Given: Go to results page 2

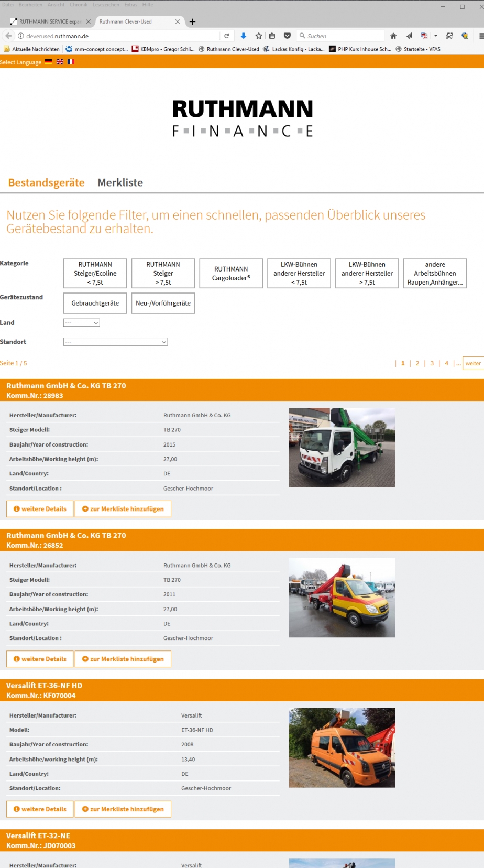Looking at the screenshot, I should click(x=417, y=363).
